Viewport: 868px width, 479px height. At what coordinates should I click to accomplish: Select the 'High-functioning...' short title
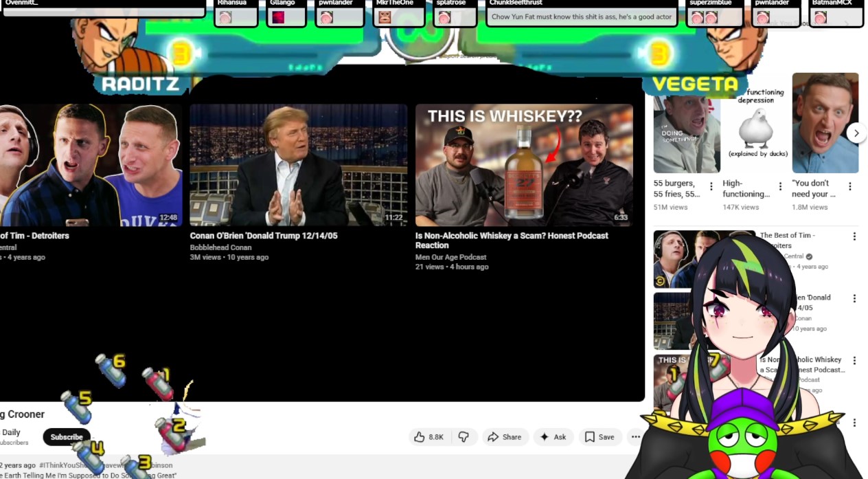(746, 188)
